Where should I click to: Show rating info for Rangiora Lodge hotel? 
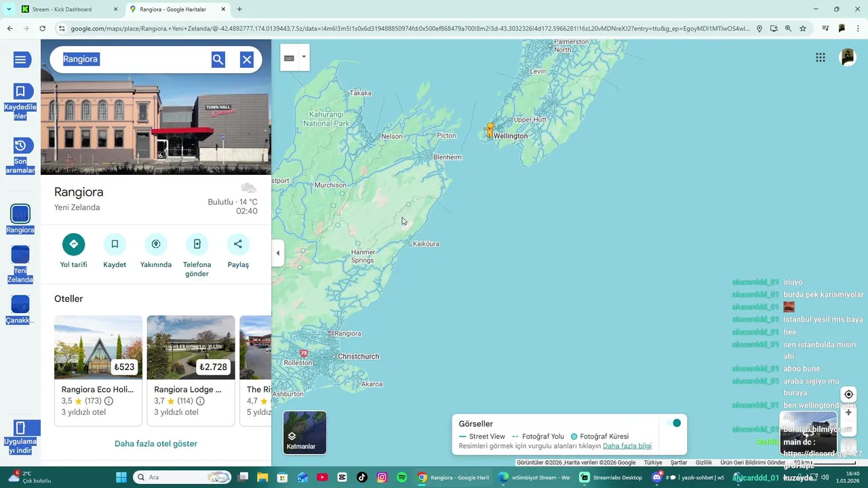tap(200, 401)
